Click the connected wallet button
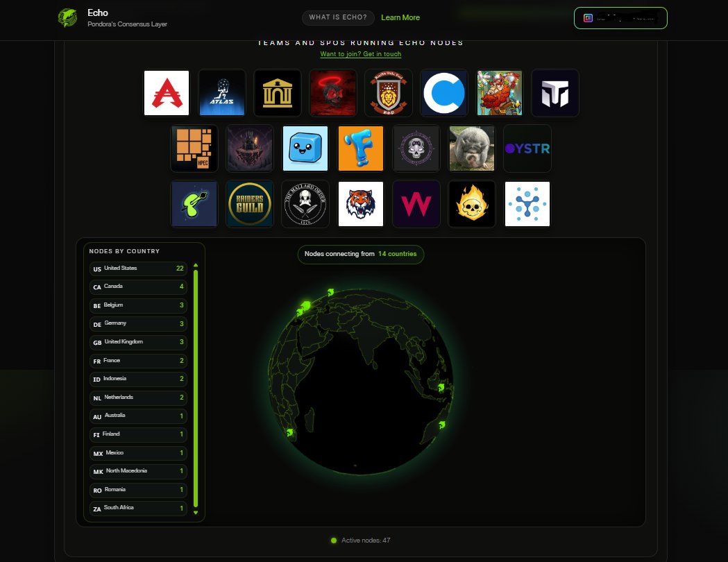 pos(620,18)
